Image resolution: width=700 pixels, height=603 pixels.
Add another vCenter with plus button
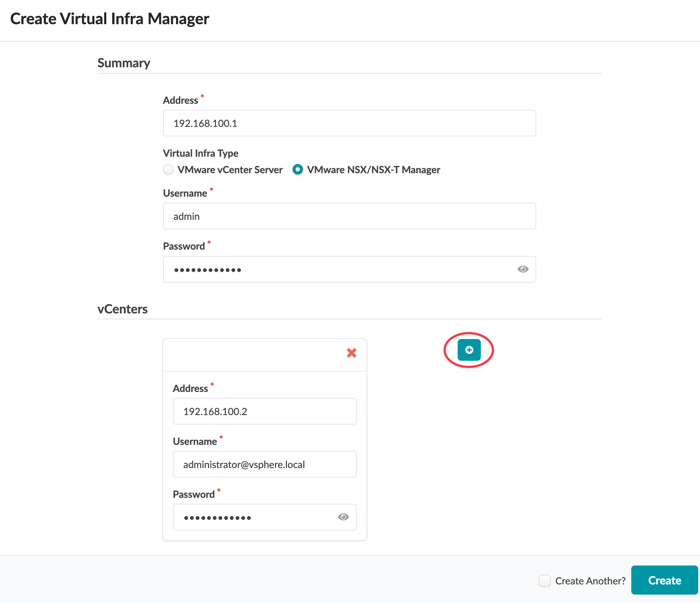469,350
